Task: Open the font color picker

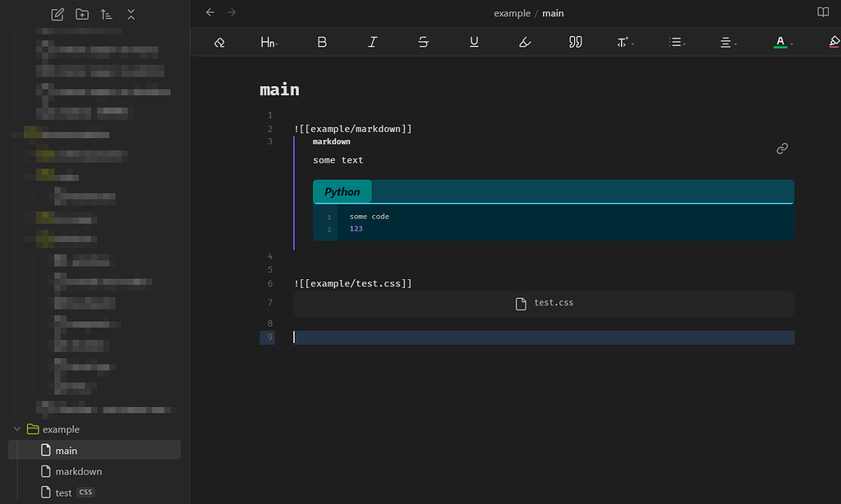Action: click(779, 41)
